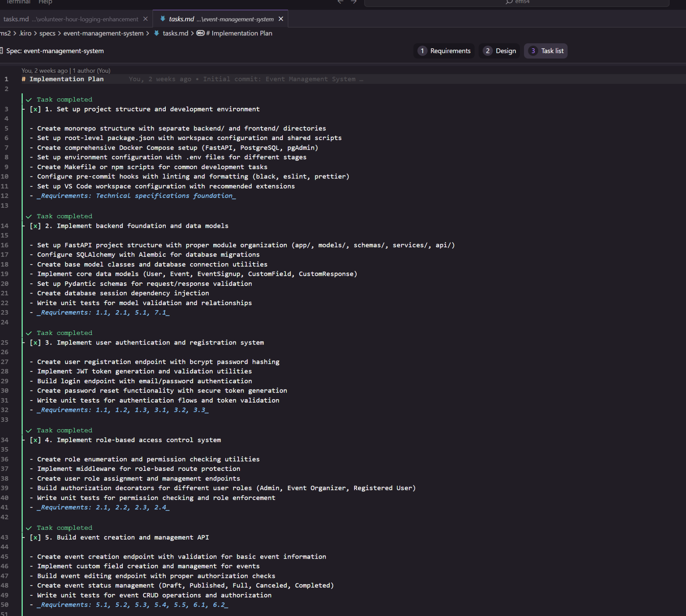
Task: Open the .kiro breadcrumb folder
Action: [x=25, y=33]
